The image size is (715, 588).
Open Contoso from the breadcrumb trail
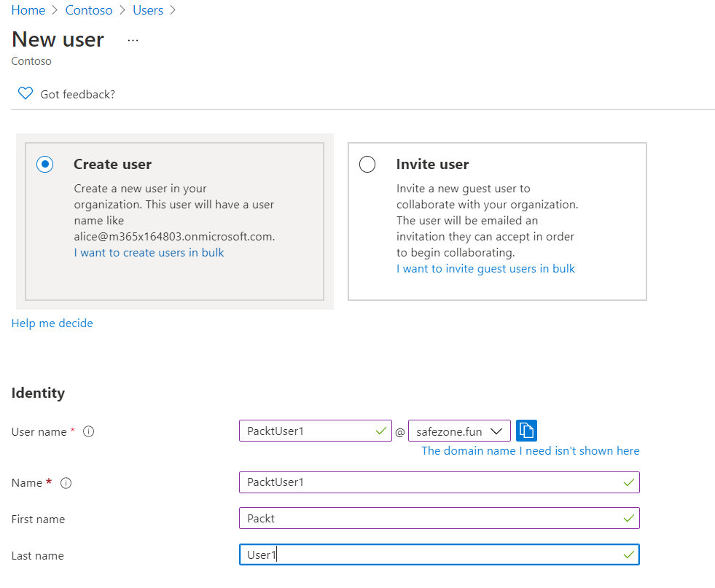pos(89,10)
